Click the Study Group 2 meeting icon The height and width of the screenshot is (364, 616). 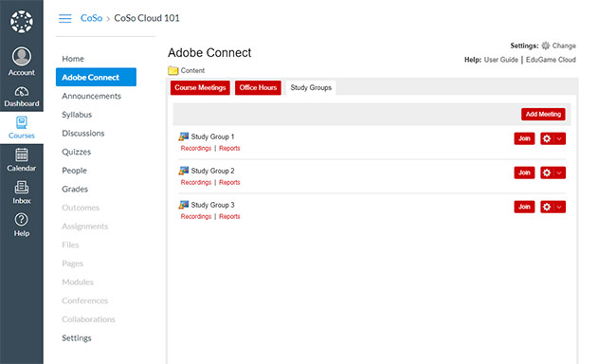pos(184,171)
